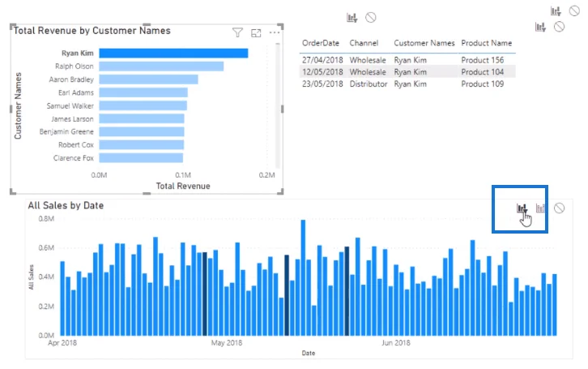Sort the table by the OrderDate column header
Screen dimensions: 588x369
(x=321, y=43)
